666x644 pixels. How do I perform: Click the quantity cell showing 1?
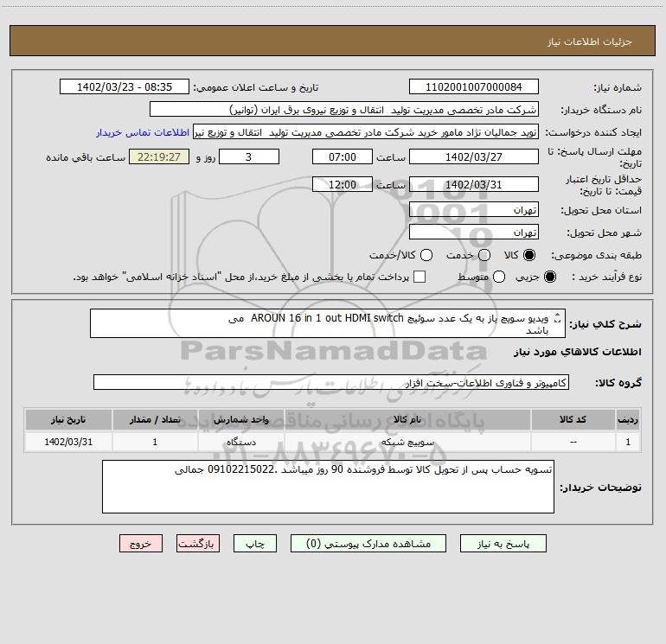[x=155, y=442]
